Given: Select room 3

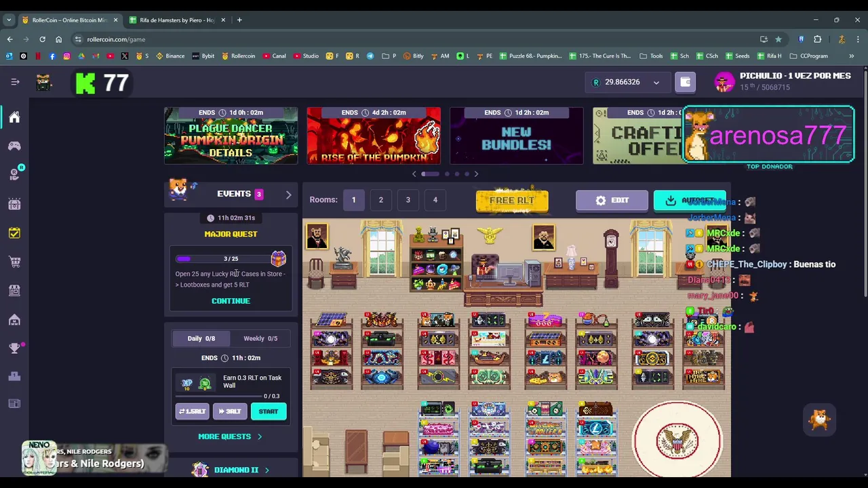Looking at the screenshot, I should coord(408,200).
